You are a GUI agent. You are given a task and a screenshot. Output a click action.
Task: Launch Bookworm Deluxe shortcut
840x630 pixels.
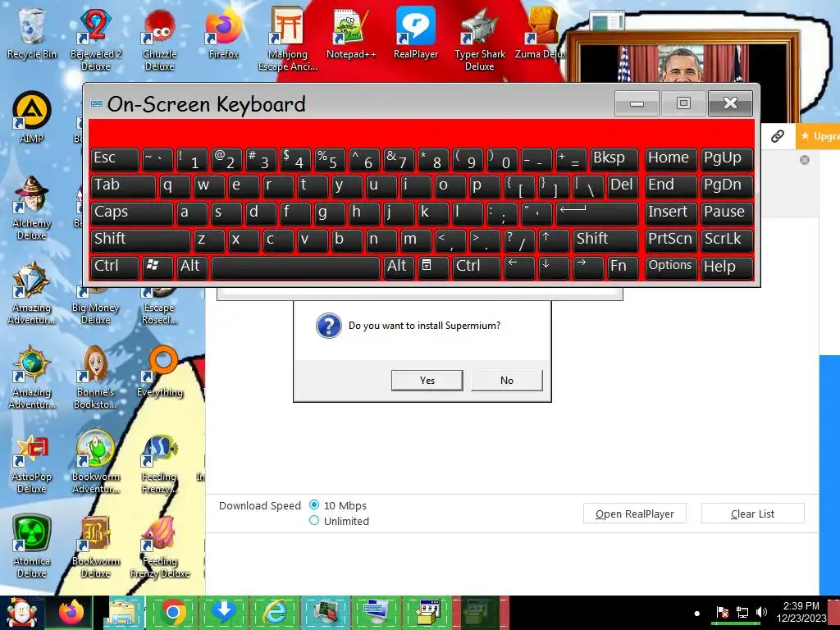pos(96,546)
